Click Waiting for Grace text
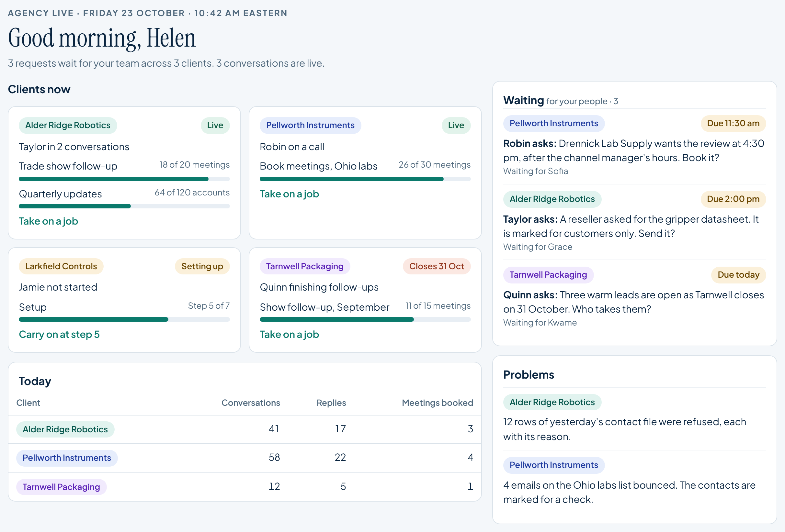Screen dimensions: 785x532 point(538,247)
